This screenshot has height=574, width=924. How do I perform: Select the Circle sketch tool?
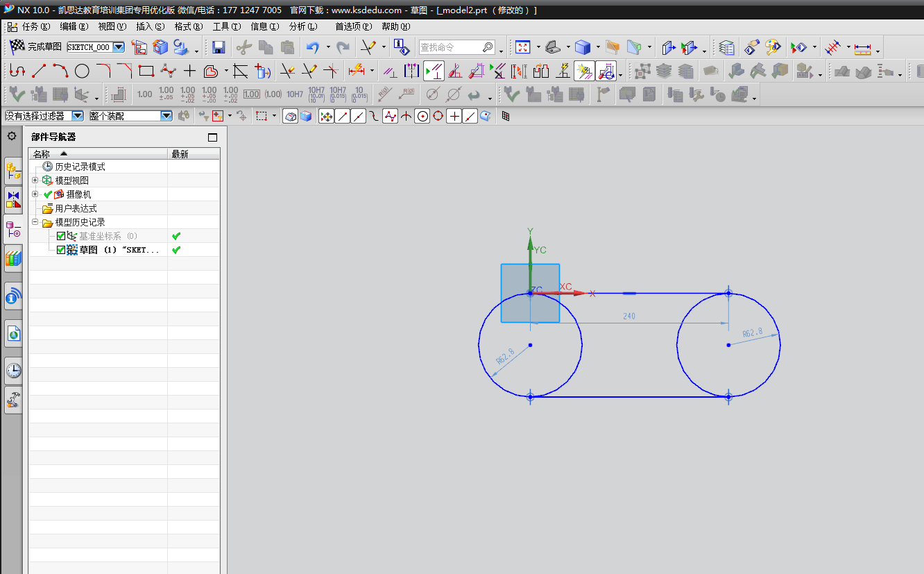(x=82, y=71)
